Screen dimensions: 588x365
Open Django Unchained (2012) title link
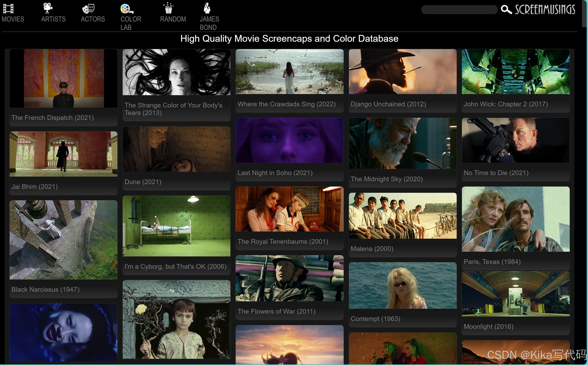388,104
